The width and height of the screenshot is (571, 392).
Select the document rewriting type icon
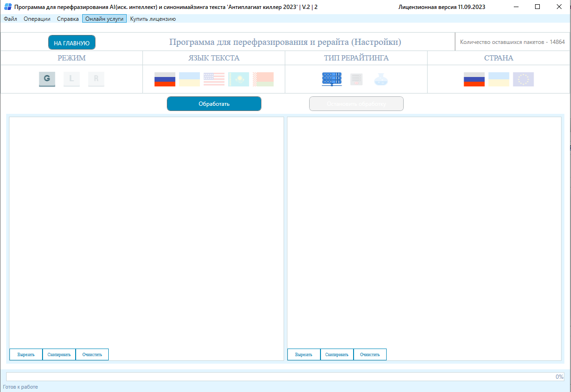(356, 79)
